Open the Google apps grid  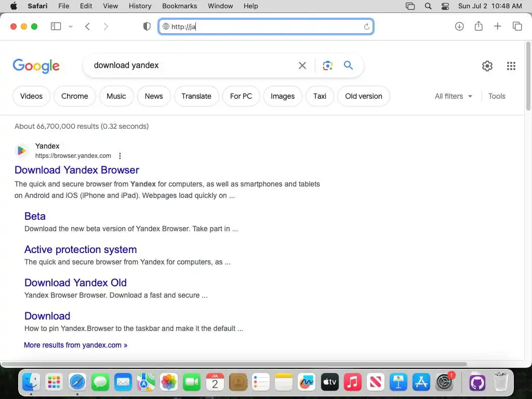[x=511, y=66]
